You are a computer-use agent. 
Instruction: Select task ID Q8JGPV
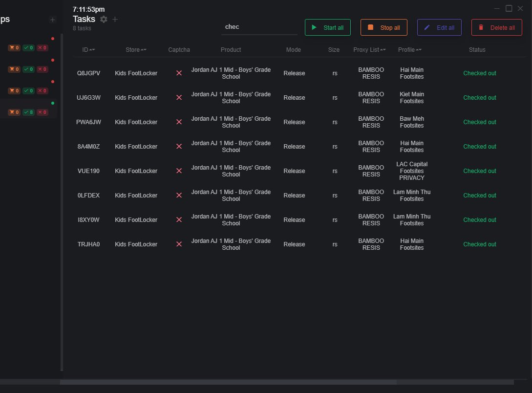pyautogui.click(x=88, y=73)
